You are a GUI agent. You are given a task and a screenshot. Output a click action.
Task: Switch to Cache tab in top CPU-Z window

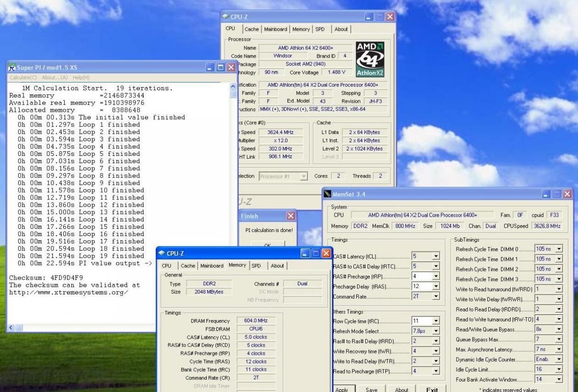(x=252, y=29)
